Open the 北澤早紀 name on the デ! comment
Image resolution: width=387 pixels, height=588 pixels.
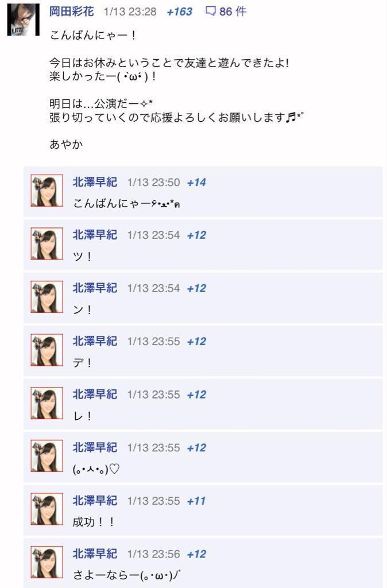pos(95,341)
